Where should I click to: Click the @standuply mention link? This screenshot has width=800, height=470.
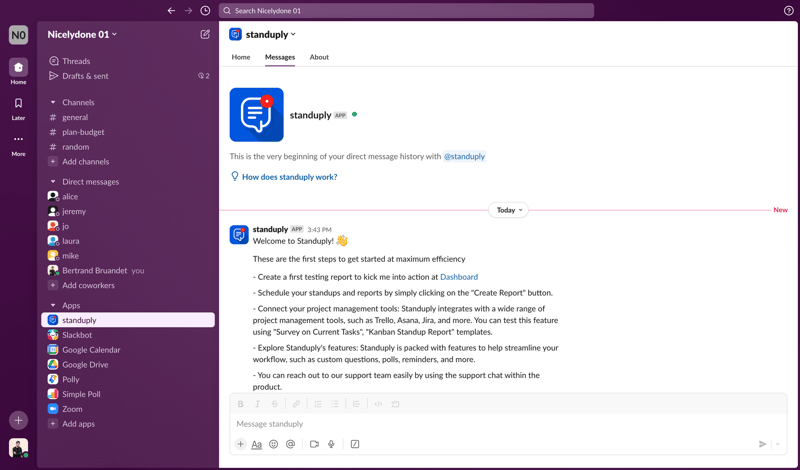464,157
